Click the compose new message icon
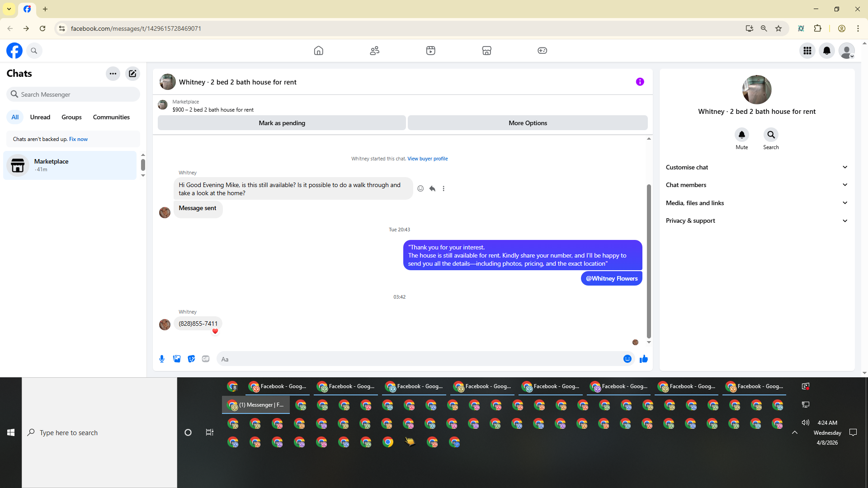This screenshot has height=488, width=868. point(132,74)
